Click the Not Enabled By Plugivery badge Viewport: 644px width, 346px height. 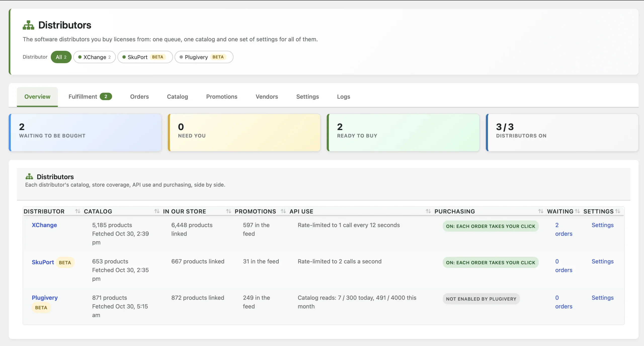coord(481,299)
